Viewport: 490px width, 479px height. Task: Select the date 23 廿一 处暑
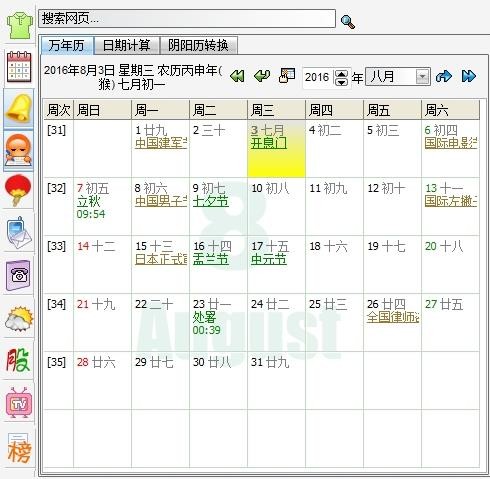[218, 323]
